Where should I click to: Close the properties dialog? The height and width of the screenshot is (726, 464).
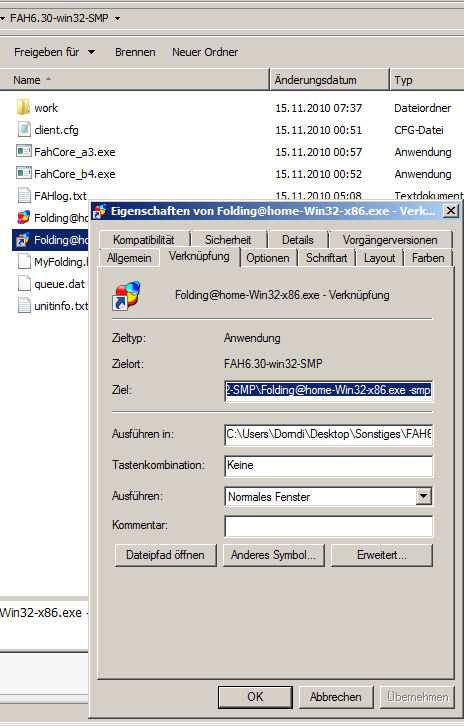[x=450, y=211]
